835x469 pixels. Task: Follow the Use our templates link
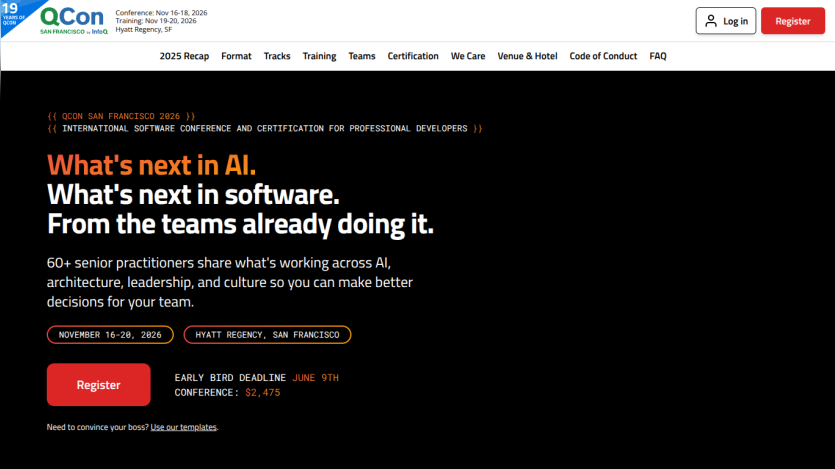[x=183, y=427]
